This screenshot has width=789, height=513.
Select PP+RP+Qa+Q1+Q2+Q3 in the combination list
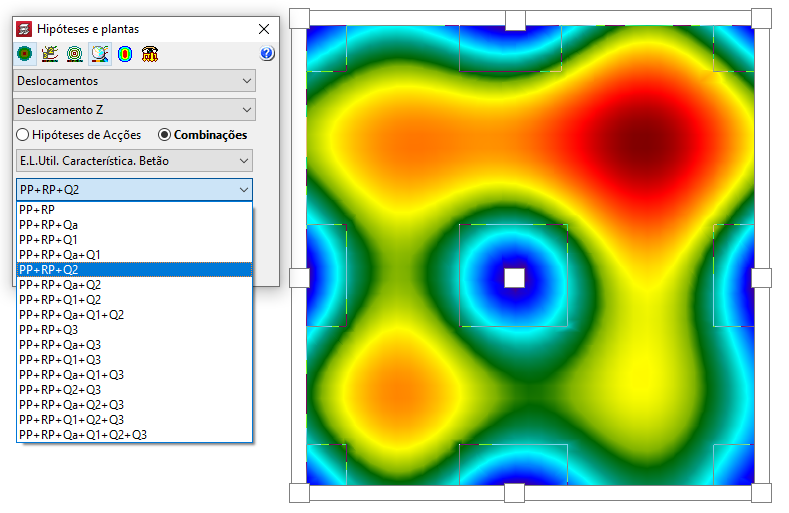point(83,435)
